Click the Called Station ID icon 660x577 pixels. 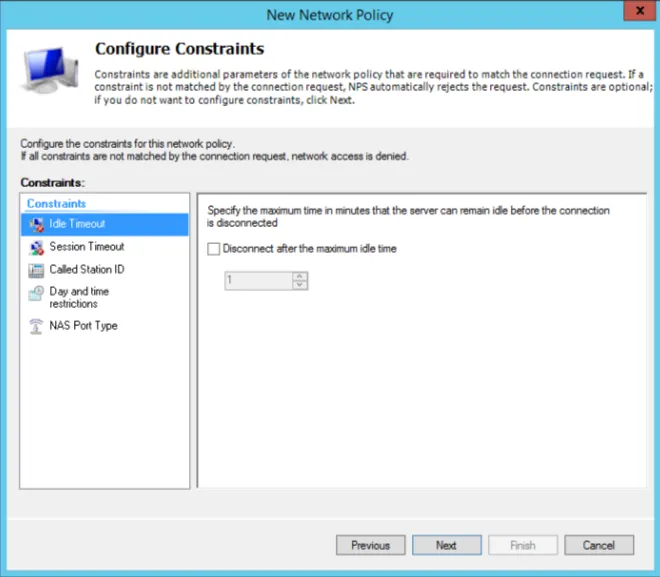[x=36, y=270]
